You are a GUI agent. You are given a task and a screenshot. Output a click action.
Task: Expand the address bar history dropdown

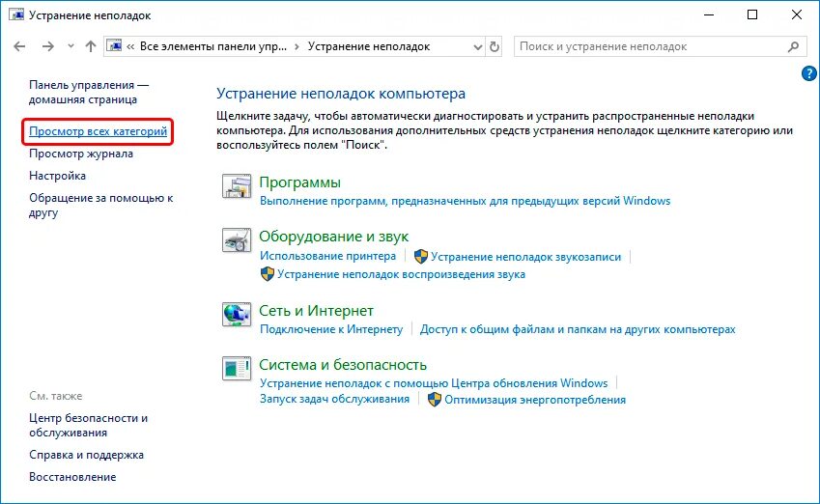point(477,47)
